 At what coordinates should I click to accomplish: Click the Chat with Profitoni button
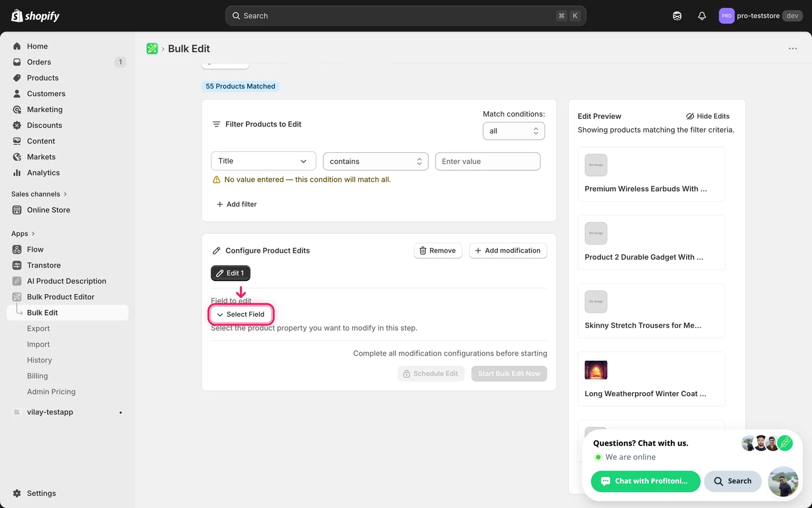pyautogui.click(x=646, y=481)
